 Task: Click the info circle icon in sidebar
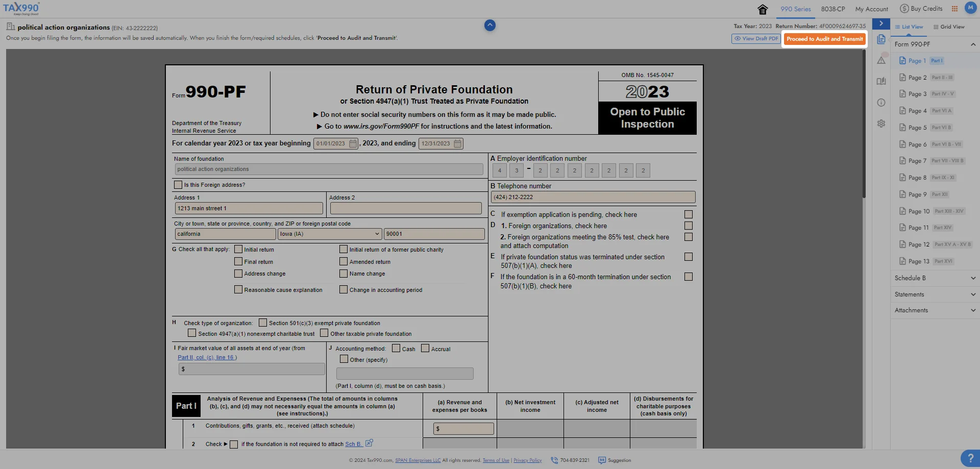881,103
